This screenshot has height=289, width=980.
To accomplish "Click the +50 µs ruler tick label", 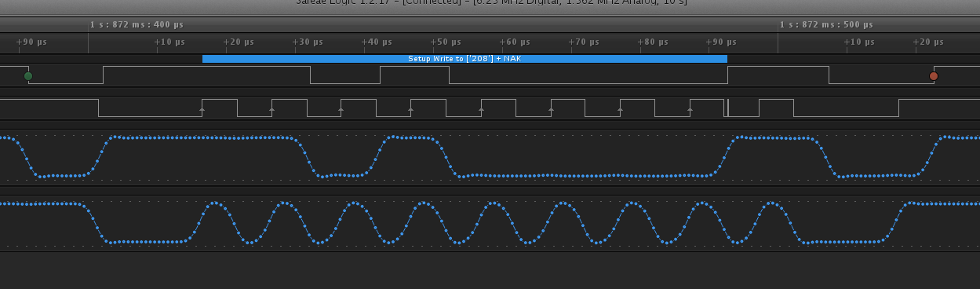I will tap(446, 42).
